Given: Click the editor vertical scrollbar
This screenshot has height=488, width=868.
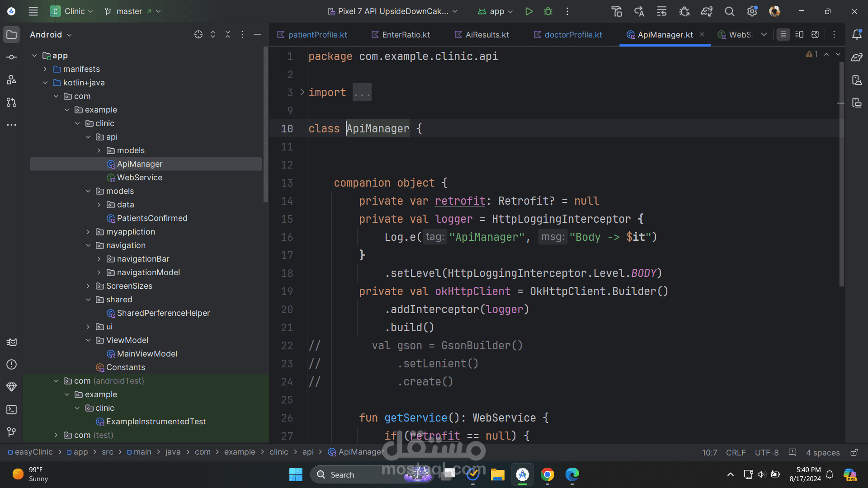Looking at the screenshot, I should [x=841, y=174].
